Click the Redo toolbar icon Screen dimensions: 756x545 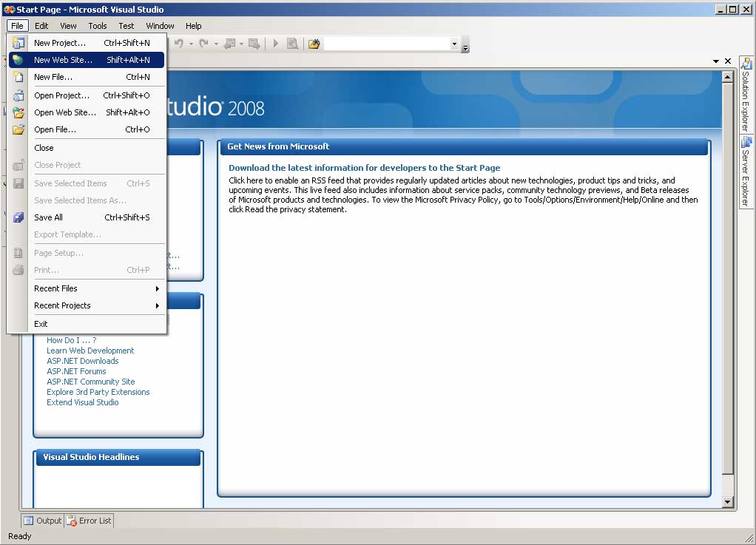(204, 44)
